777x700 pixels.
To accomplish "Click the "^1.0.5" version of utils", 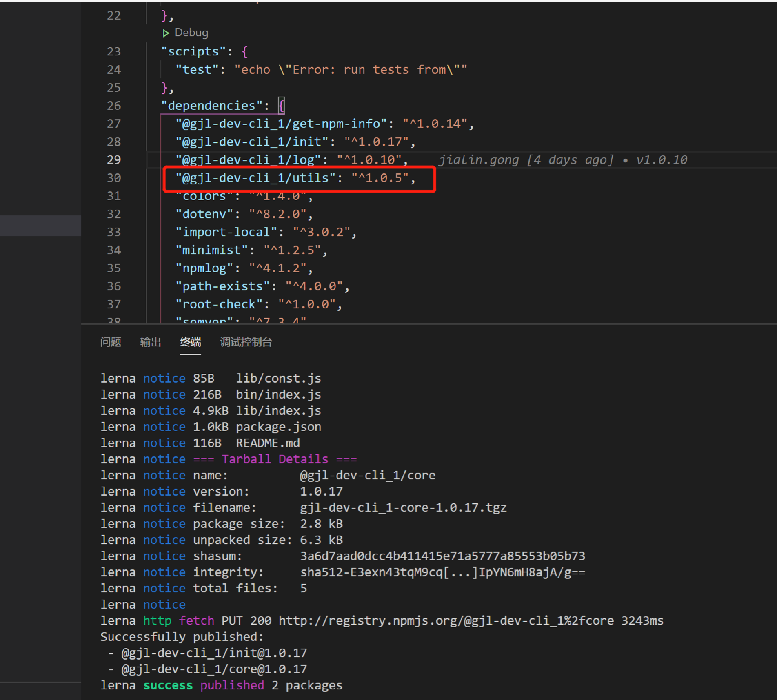I will (380, 178).
